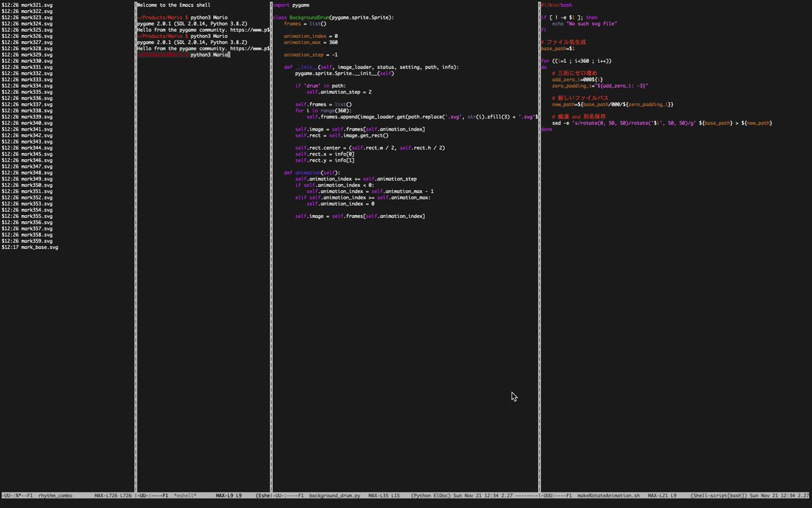Open mark_base.svg at the list's end
812x508 pixels.
[x=30, y=247]
